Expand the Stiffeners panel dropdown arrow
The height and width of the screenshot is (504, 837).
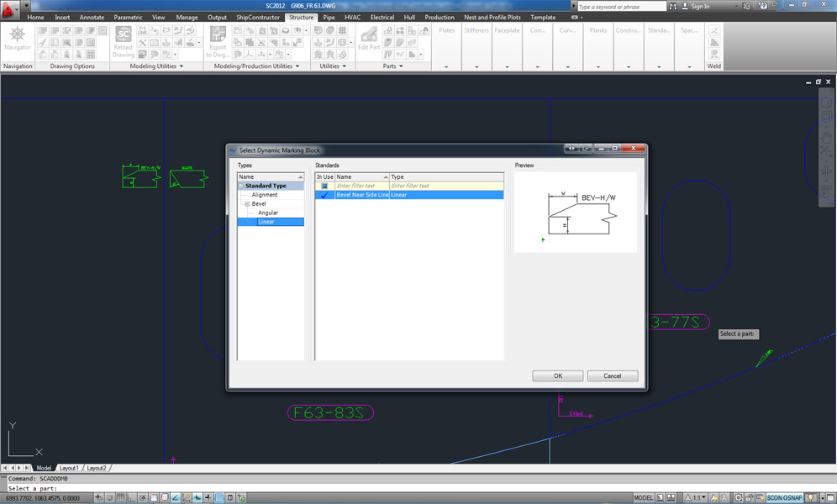tap(476, 66)
